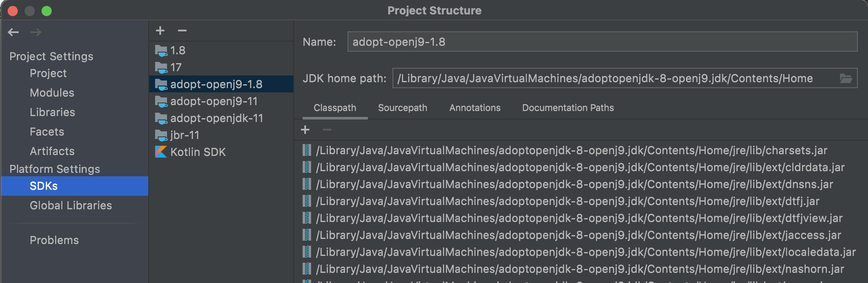
Task: Add a classpath entry with plus icon
Action: coord(305,130)
